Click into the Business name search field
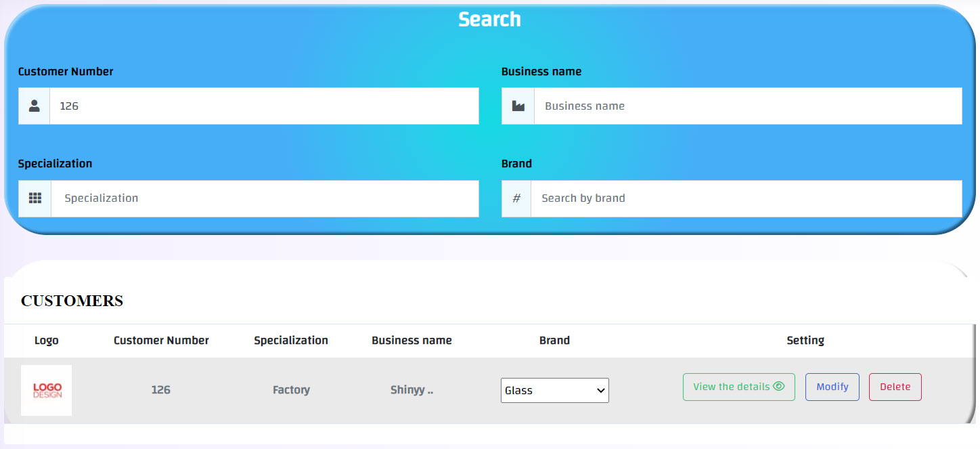Viewport: 980px width, 449px height. click(x=747, y=106)
